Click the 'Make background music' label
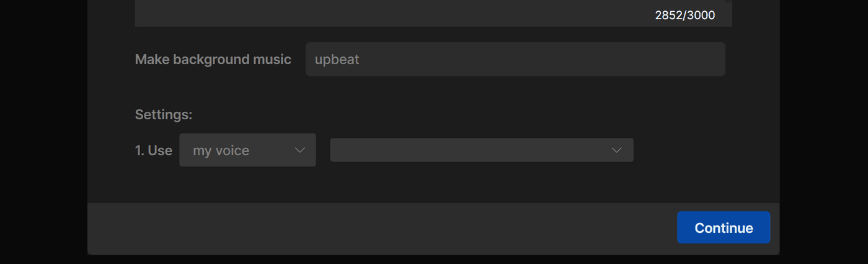This screenshot has height=264, width=868. [x=213, y=60]
